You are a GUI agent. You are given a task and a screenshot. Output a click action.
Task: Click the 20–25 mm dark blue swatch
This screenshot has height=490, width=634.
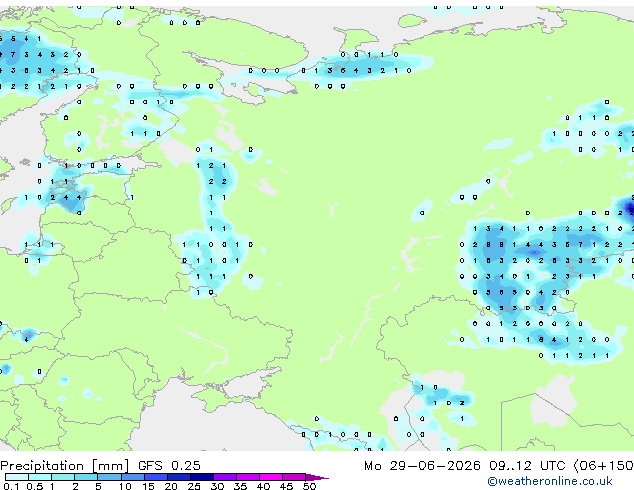pos(178,477)
